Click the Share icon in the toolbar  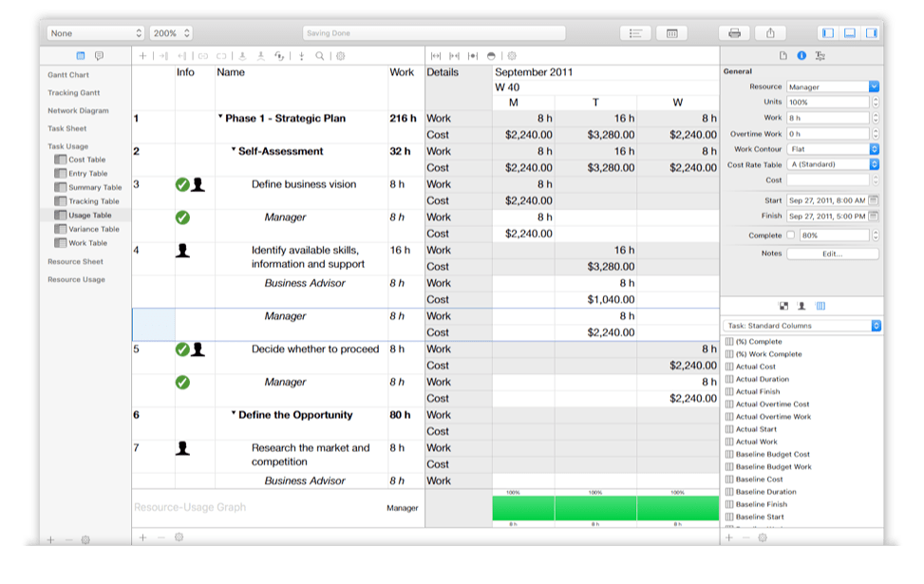pyautogui.click(x=770, y=31)
